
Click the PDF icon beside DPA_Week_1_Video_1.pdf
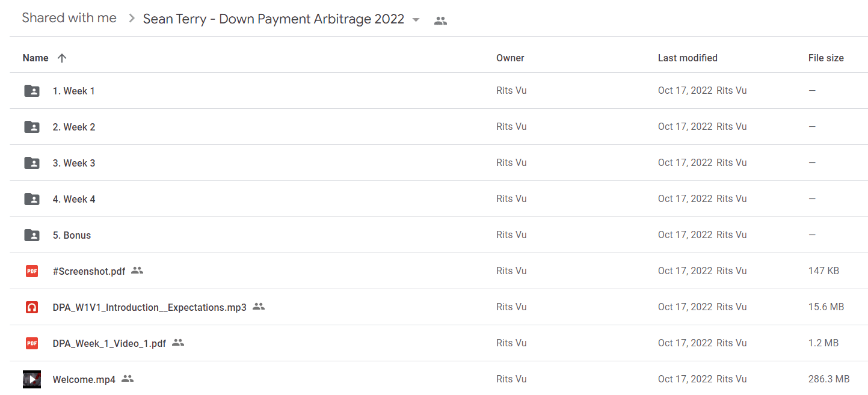(x=32, y=343)
